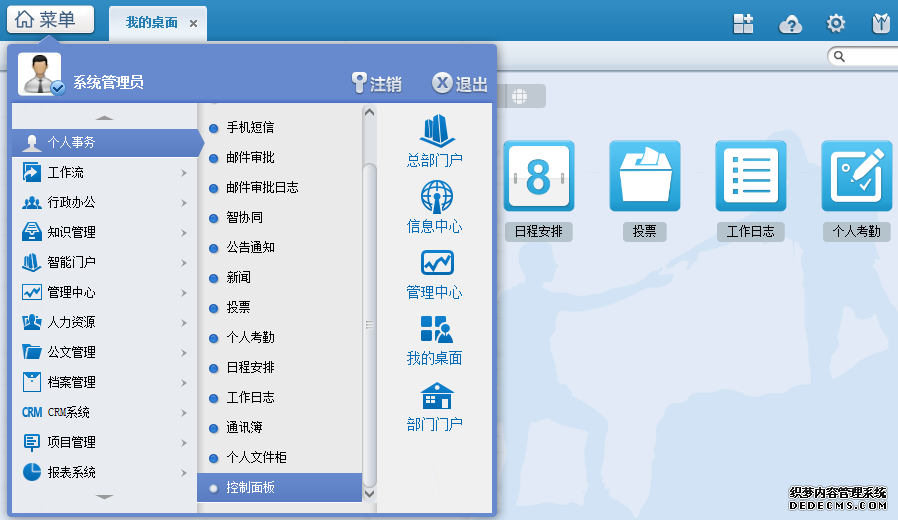
Task: Click the 行政办公 people icon
Action: pyautogui.click(x=31, y=202)
